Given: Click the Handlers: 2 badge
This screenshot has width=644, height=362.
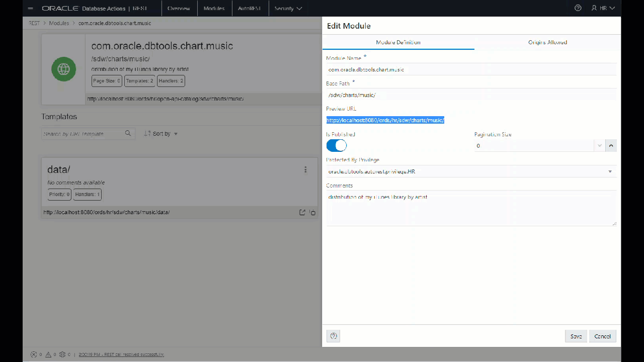Looking at the screenshot, I should (171, 80).
